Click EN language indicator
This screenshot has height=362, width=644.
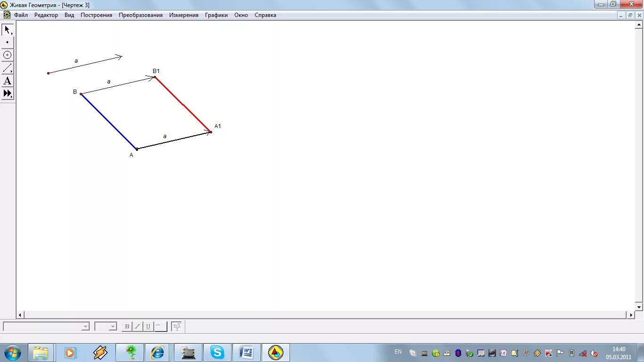tap(398, 352)
